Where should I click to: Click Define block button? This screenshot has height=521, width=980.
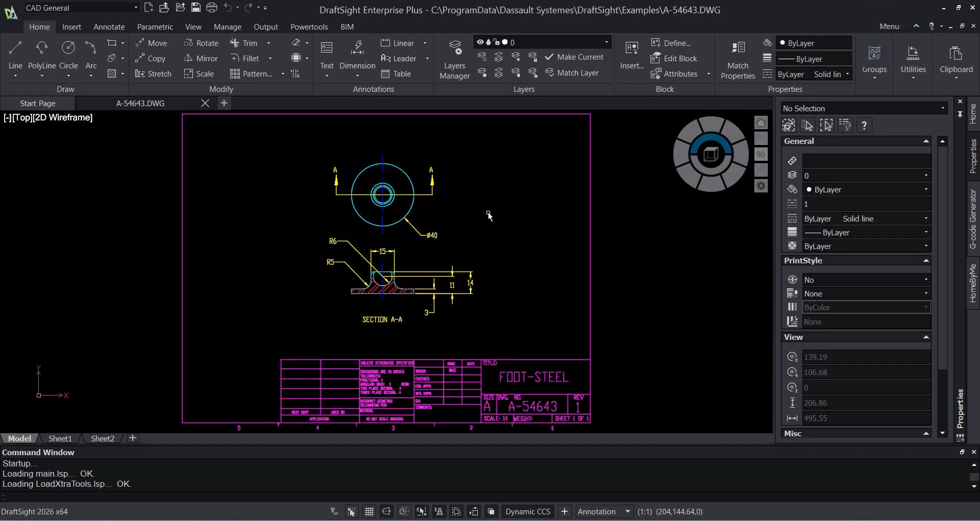[x=671, y=43]
